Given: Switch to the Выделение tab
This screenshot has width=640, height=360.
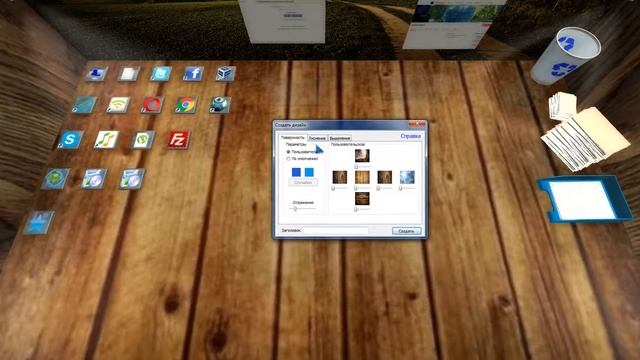Looking at the screenshot, I should 340,138.
